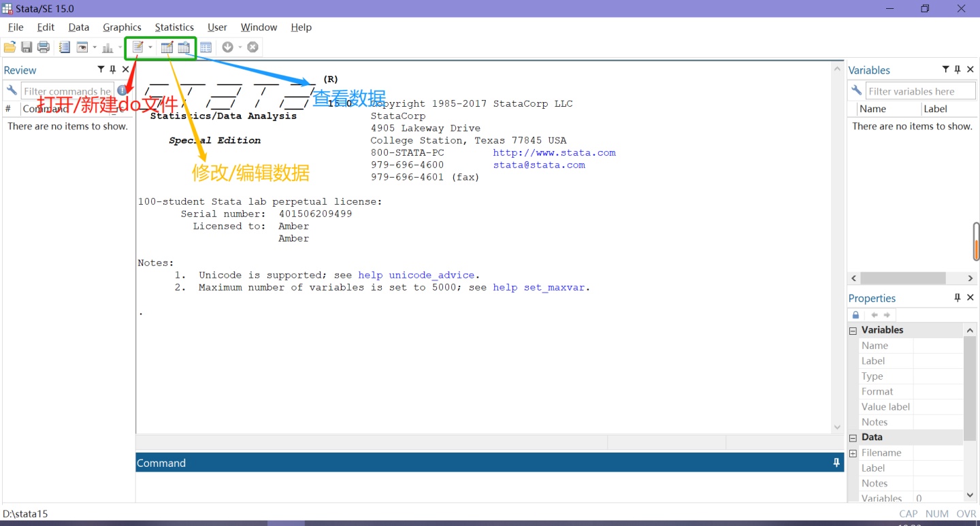Click the Save floppy disk icon
This screenshot has width=980, height=526.
coord(27,47)
